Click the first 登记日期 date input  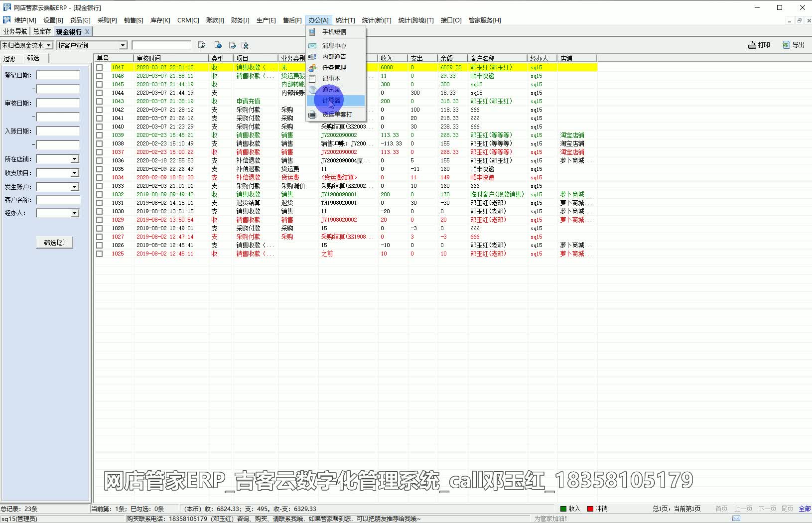click(x=58, y=75)
